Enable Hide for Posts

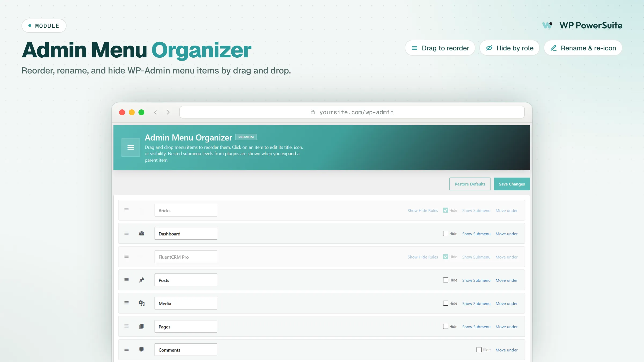pos(445,280)
